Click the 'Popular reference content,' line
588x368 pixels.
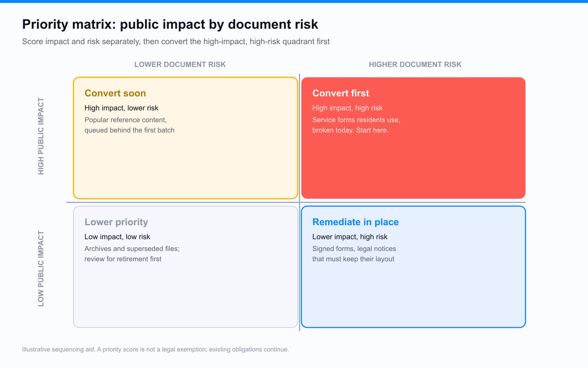126,120
